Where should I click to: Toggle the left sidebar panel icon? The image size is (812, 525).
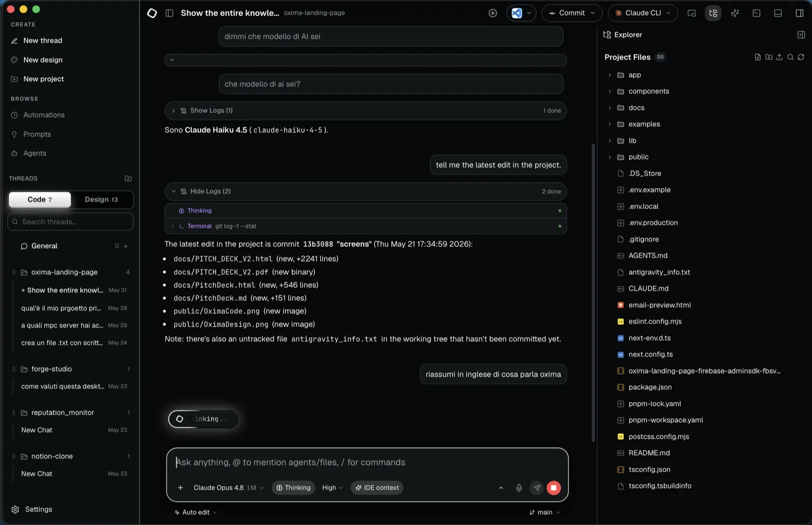[170, 13]
